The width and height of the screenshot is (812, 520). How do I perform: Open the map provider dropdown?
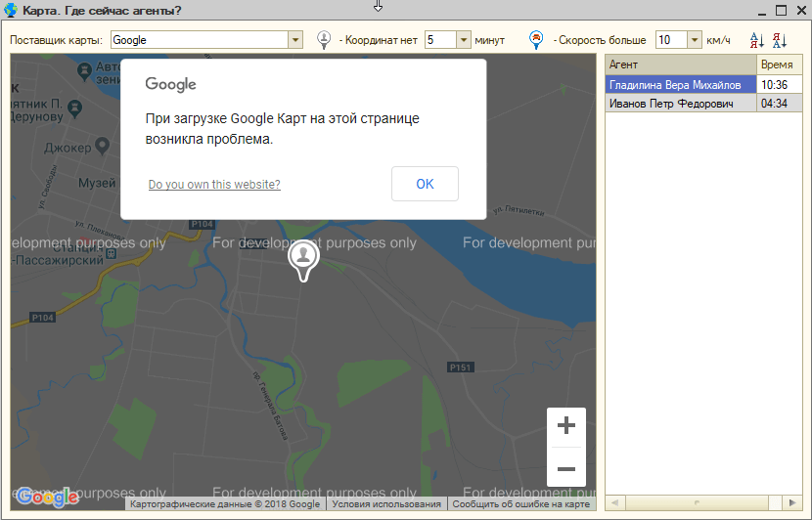pyautogui.click(x=295, y=40)
